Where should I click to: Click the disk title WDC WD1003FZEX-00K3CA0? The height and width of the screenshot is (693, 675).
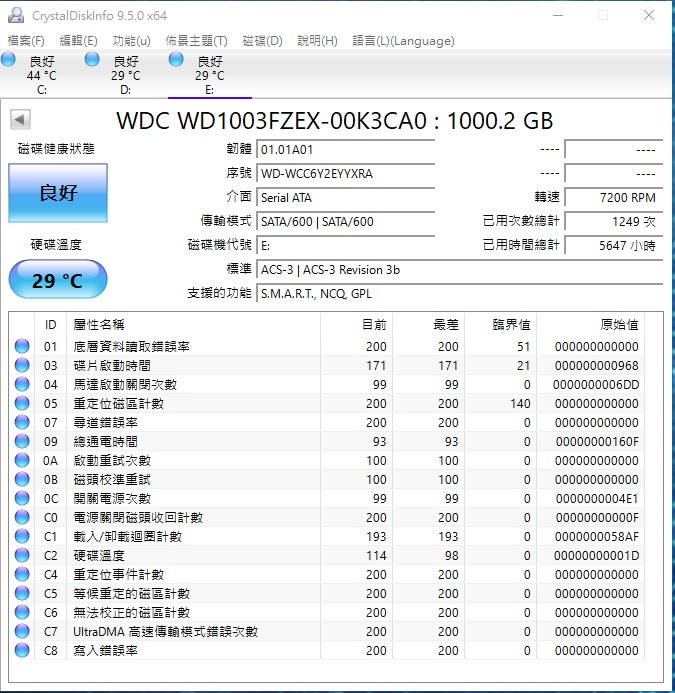[x=271, y=121]
